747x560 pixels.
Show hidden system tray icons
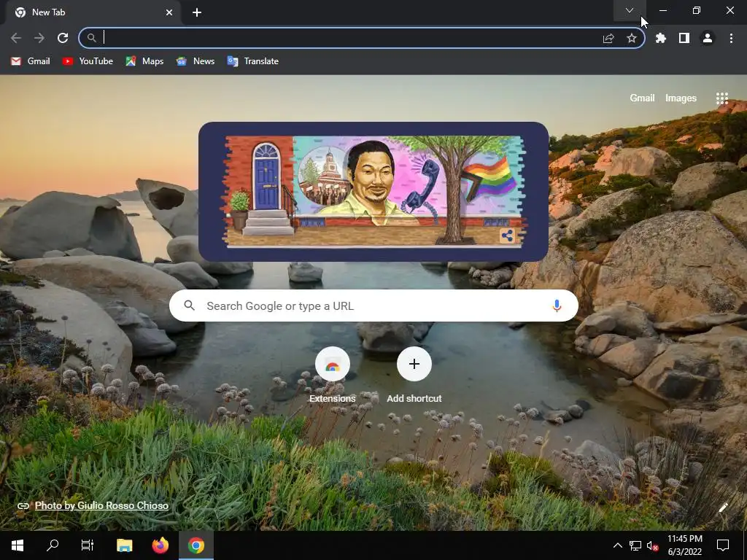point(617,545)
